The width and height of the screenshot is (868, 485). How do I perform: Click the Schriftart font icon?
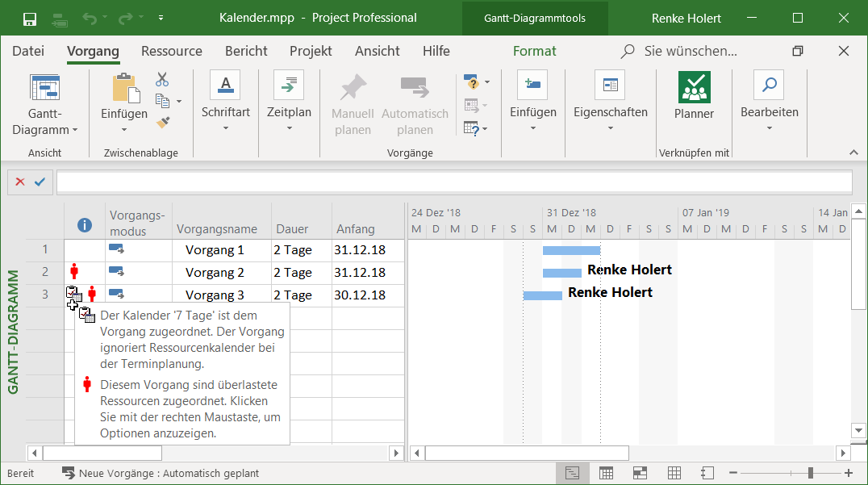tap(225, 85)
